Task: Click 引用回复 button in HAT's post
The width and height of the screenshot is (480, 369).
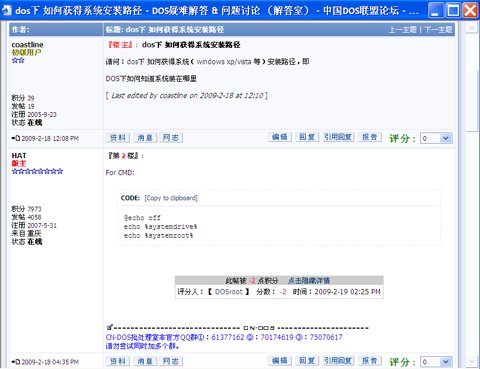Action: 338,360
